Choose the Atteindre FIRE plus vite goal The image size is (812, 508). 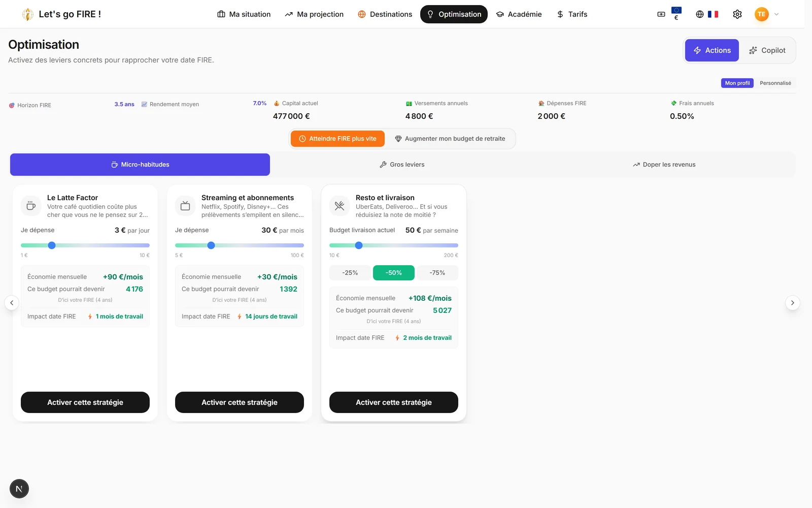point(337,139)
